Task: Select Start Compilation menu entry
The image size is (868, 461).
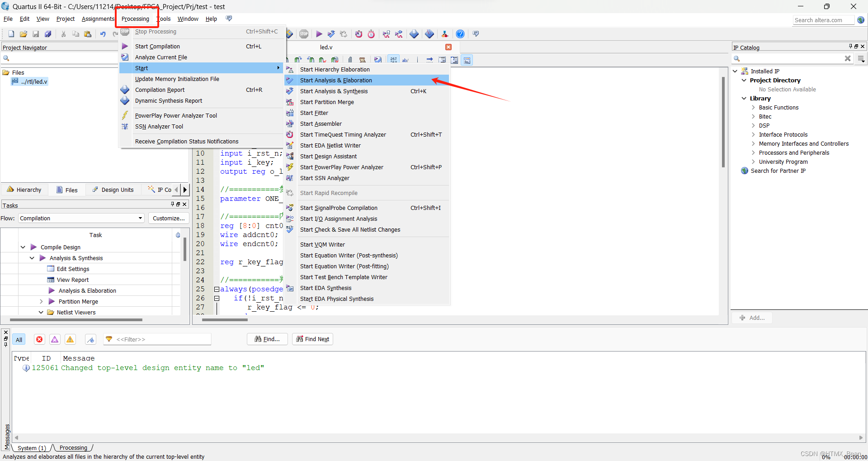Action: 201,46
